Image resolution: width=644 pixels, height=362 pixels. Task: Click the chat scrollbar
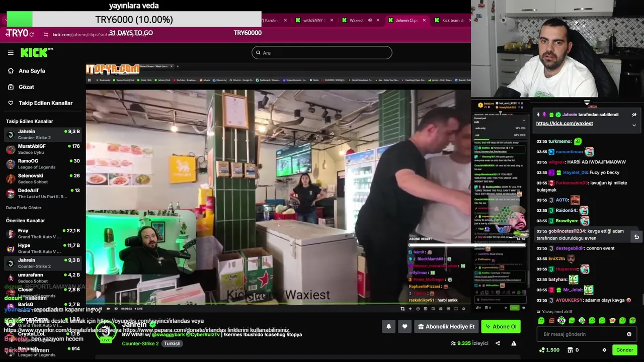[642, 300]
